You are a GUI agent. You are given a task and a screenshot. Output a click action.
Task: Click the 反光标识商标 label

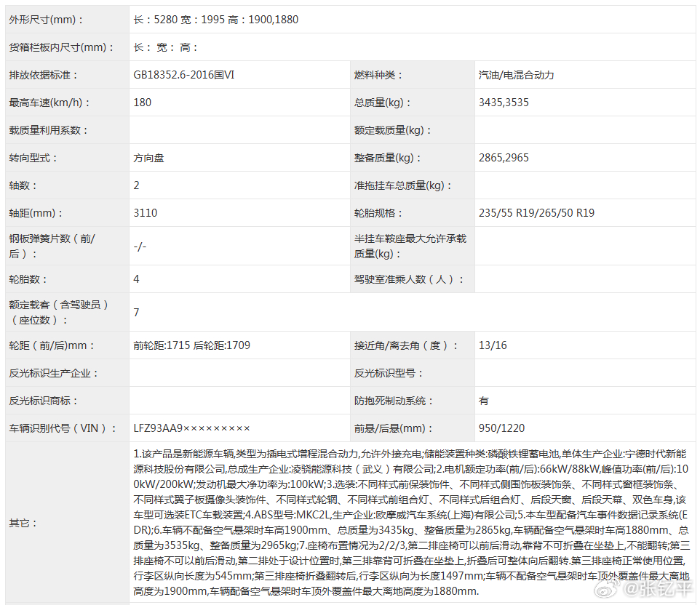44,401
